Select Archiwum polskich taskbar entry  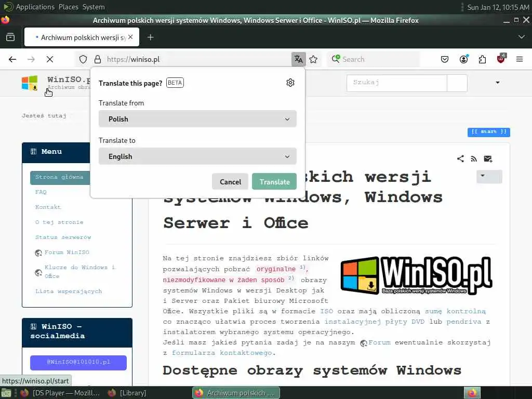(236, 393)
